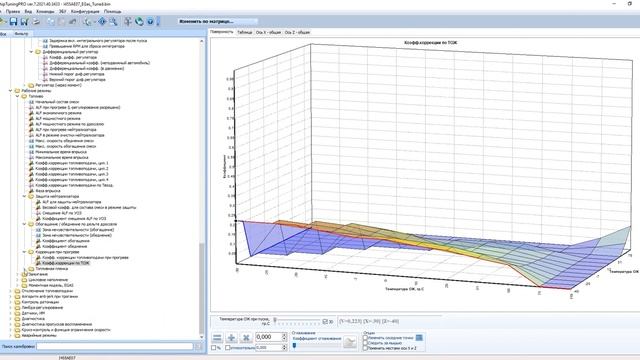Screen dimensions: 640x360
Task: Select Контроль детонации folder in tree
Action: 40,302
